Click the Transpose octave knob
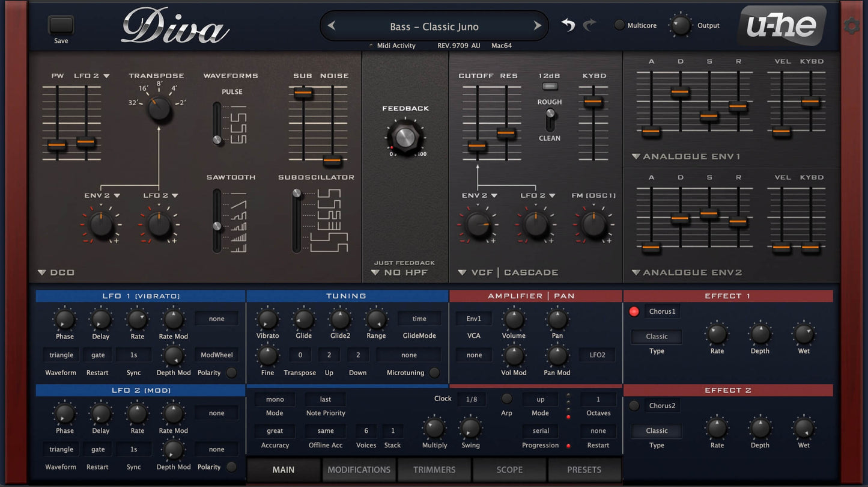 tap(160, 110)
